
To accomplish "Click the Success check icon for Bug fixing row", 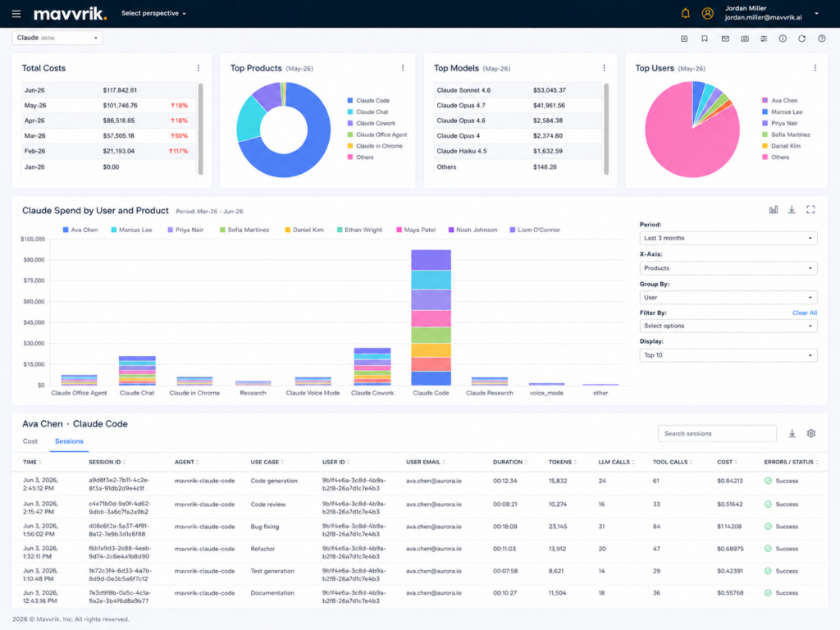I will [x=768, y=527].
